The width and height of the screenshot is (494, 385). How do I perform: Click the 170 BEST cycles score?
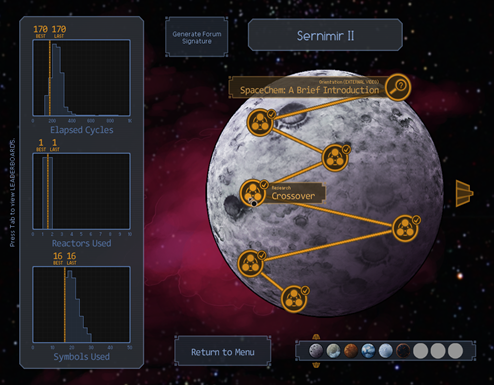click(40, 31)
